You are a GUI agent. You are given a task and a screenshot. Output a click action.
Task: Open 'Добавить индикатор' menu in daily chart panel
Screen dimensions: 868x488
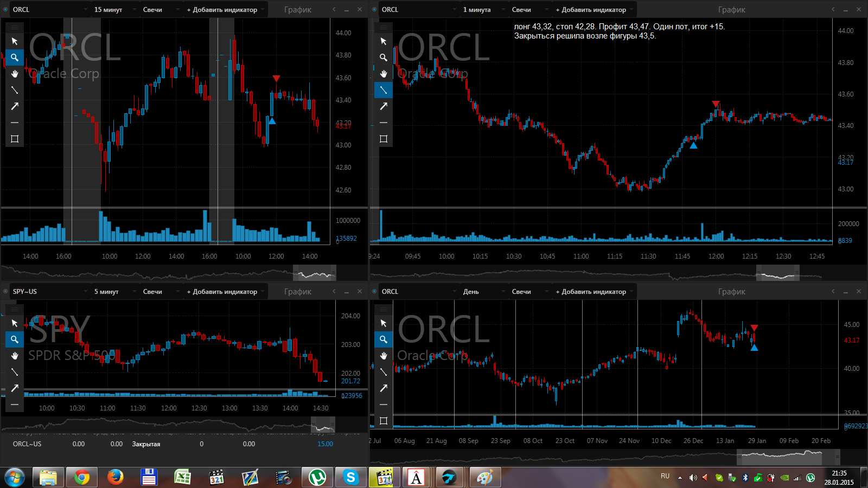[x=595, y=292]
